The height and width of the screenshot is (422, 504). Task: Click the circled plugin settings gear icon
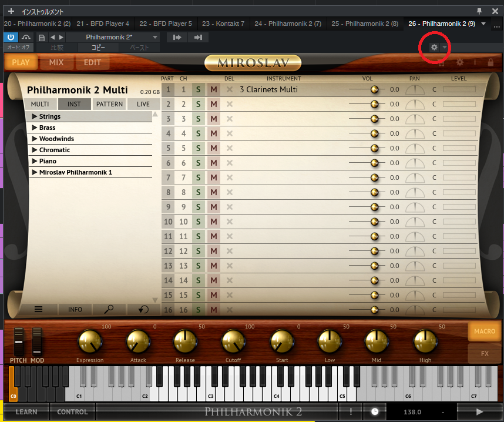tap(434, 47)
